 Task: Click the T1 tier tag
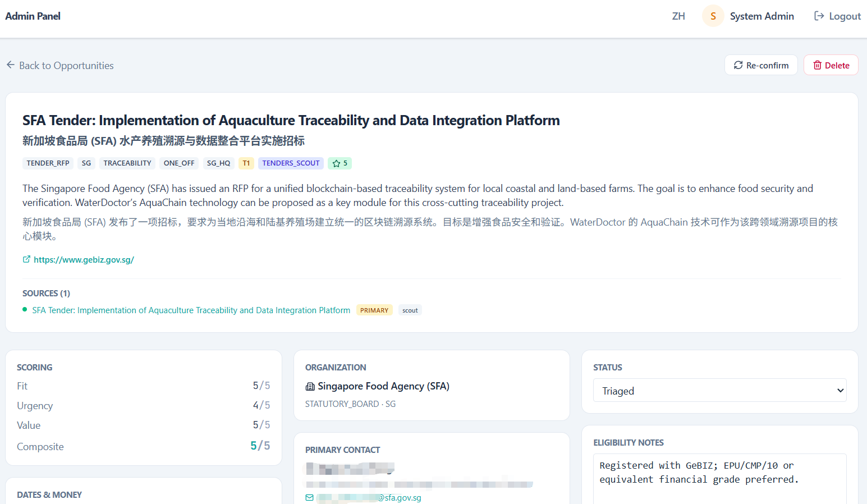[246, 163]
